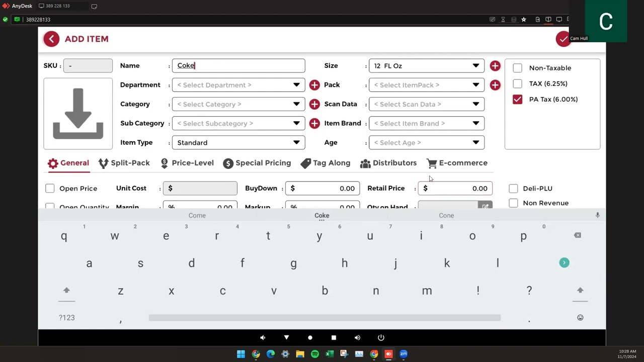The image size is (644, 362).
Task: Lower volume in the Android navigation bar
Action: [x=263, y=337]
